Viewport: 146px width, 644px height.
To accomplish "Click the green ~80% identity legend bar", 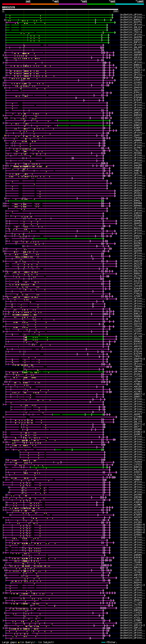I will (x=101, y=4).
